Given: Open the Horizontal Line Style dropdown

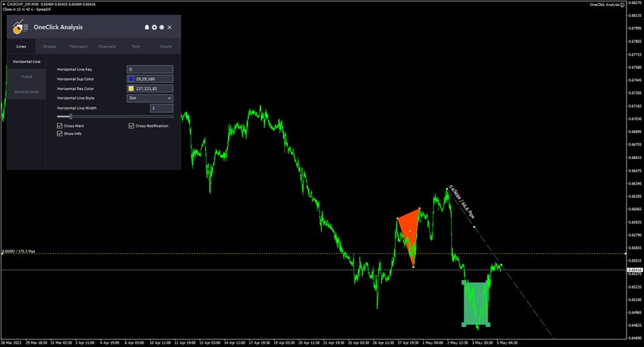Looking at the screenshot, I should point(150,98).
